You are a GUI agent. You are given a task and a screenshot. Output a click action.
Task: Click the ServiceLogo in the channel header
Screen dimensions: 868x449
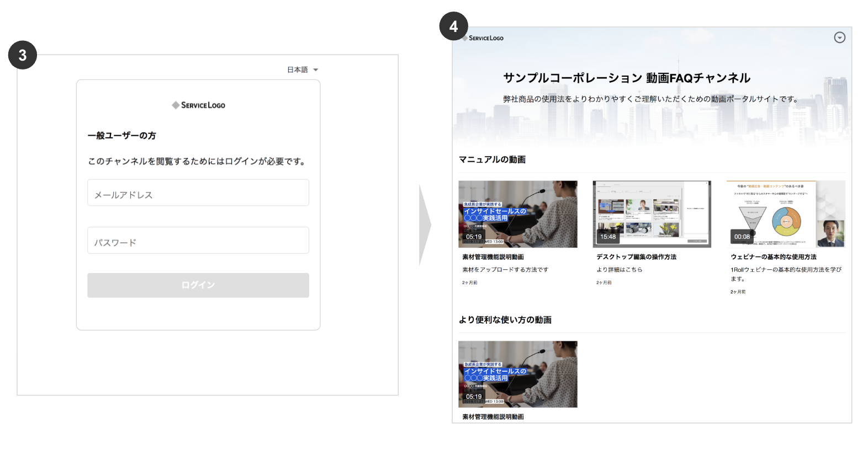tap(484, 38)
